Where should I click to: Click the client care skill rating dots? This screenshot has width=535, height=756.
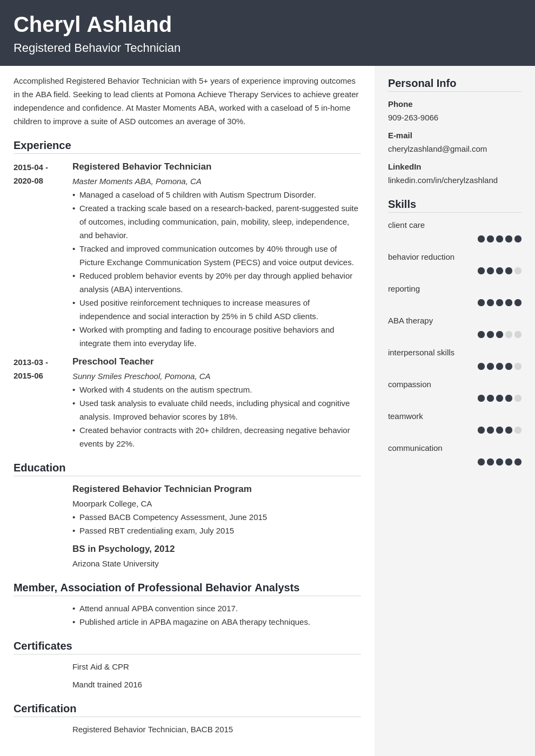click(499, 239)
